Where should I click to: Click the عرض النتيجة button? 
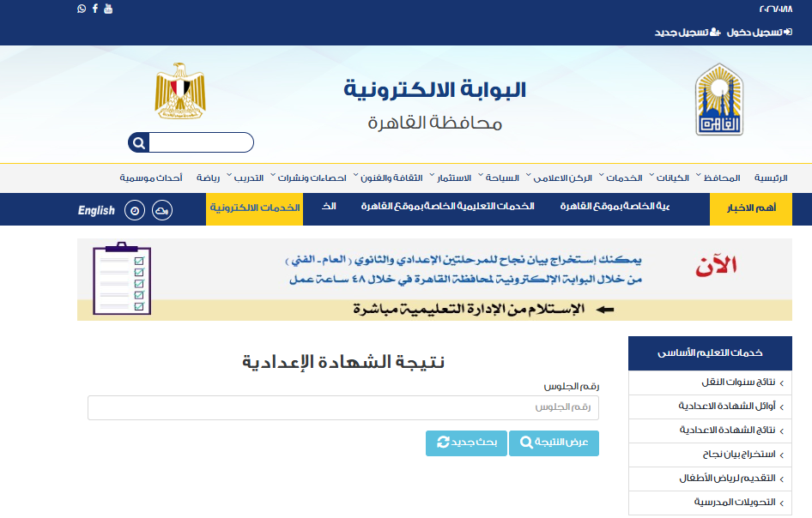(554, 443)
